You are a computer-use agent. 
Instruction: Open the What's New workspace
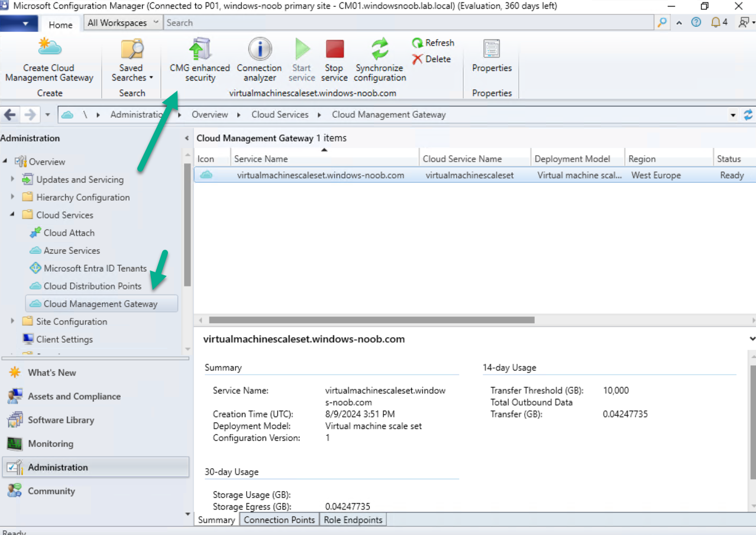pos(95,373)
